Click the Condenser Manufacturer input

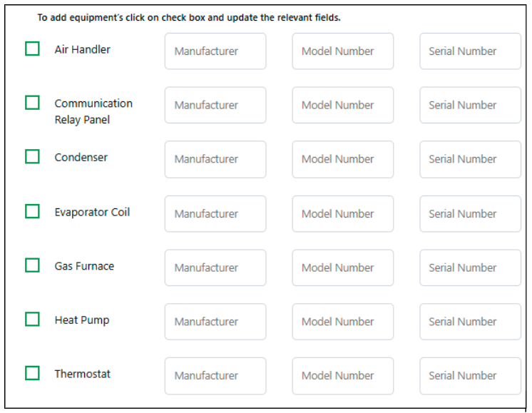215,159
